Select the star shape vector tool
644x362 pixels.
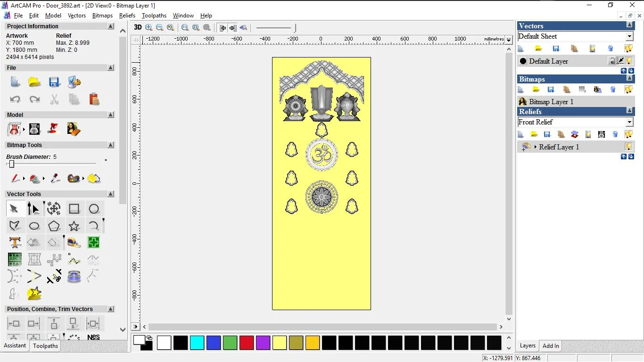74,226
